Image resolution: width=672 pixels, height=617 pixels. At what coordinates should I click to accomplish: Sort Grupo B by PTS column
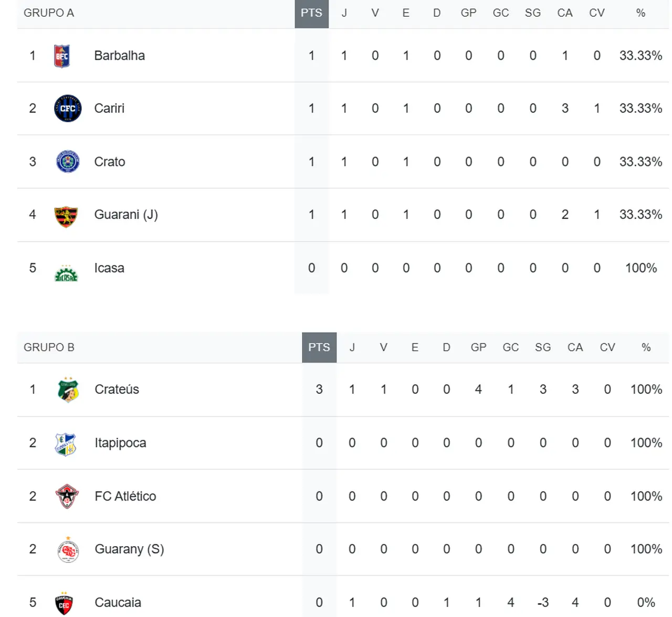pyautogui.click(x=319, y=348)
